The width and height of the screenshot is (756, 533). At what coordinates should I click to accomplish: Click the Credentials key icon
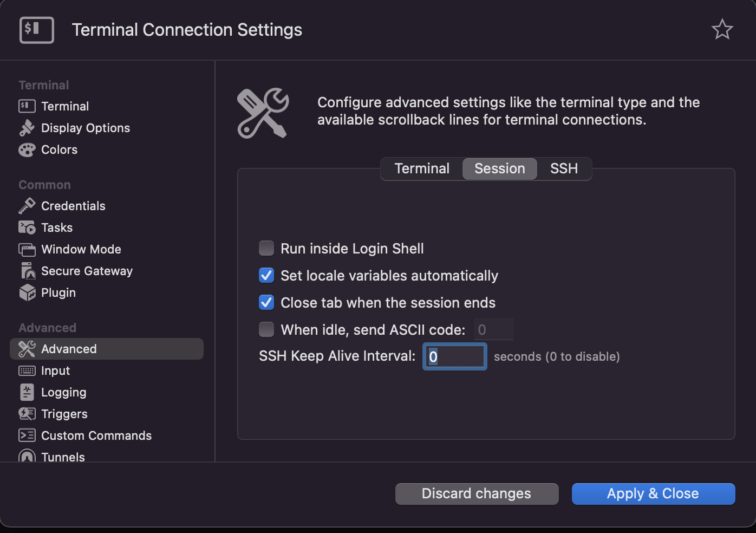click(x=27, y=206)
